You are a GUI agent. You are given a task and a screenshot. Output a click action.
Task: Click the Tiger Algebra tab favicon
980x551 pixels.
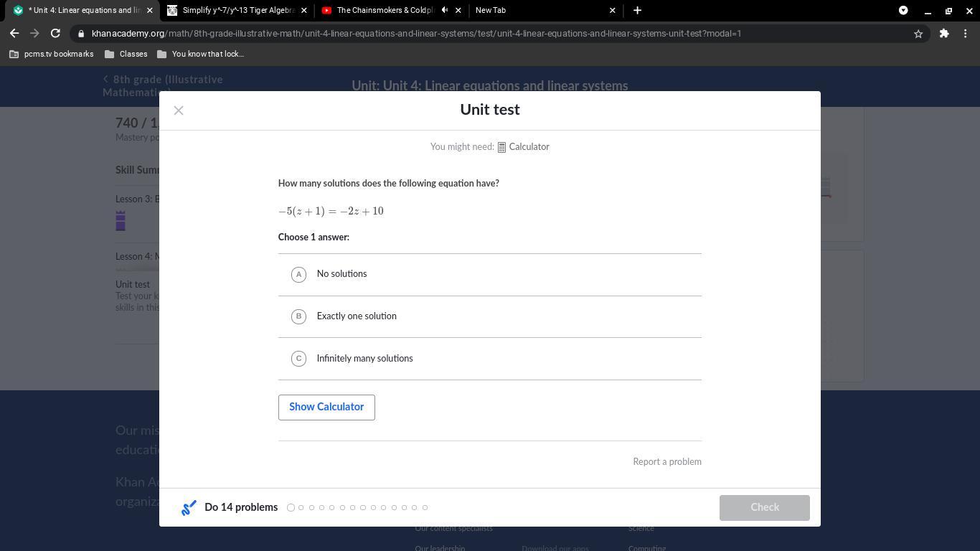point(172,10)
